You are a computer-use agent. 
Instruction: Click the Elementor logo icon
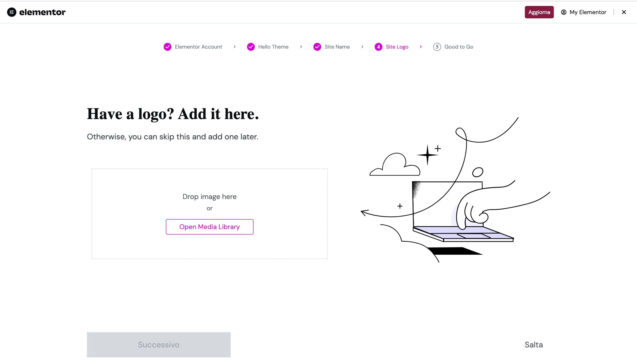tap(11, 12)
